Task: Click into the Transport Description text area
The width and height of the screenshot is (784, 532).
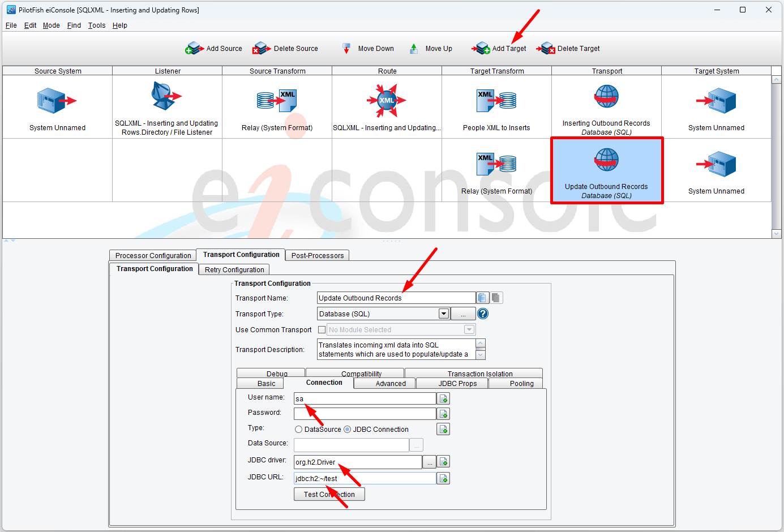Action: click(396, 349)
